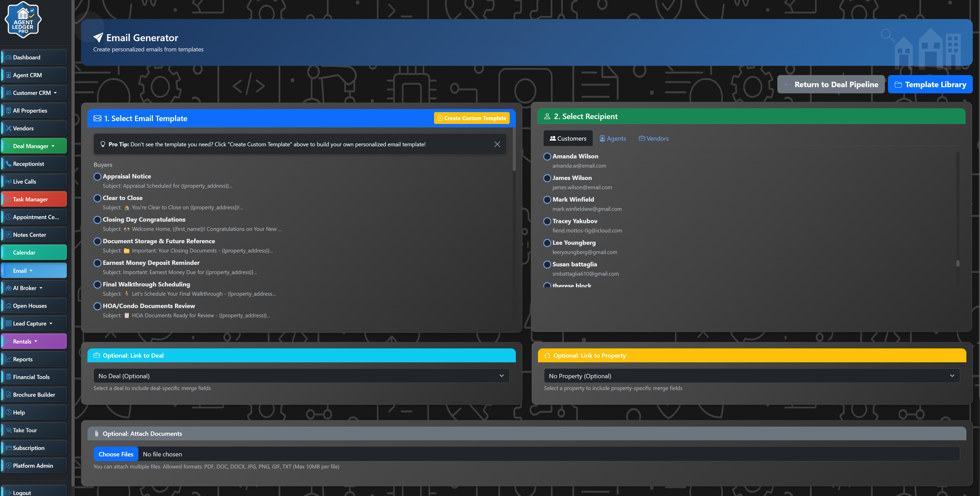The width and height of the screenshot is (980, 496).
Task: Open the No Property (Optional) dropdown
Action: click(x=751, y=376)
